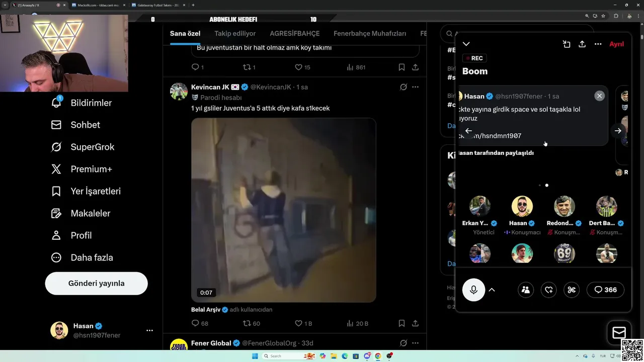Collapse the Space panel with chevron

pyautogui.click(x=466, y=44)
